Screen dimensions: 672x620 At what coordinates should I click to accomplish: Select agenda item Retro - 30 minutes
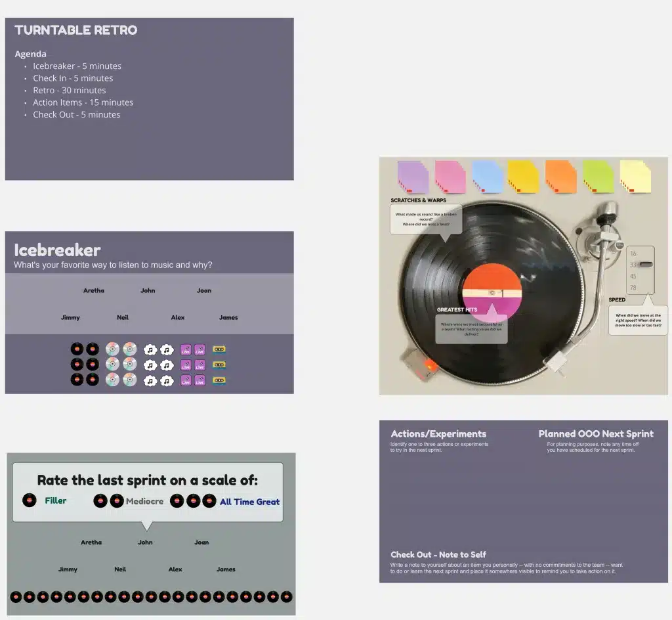(70, 90)
